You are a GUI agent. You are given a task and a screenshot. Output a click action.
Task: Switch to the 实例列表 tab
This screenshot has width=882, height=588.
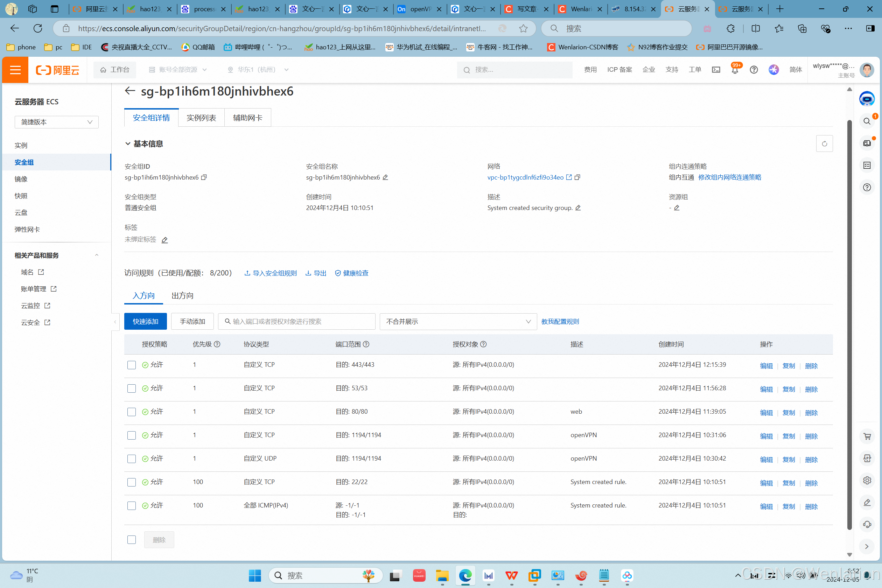201,118
